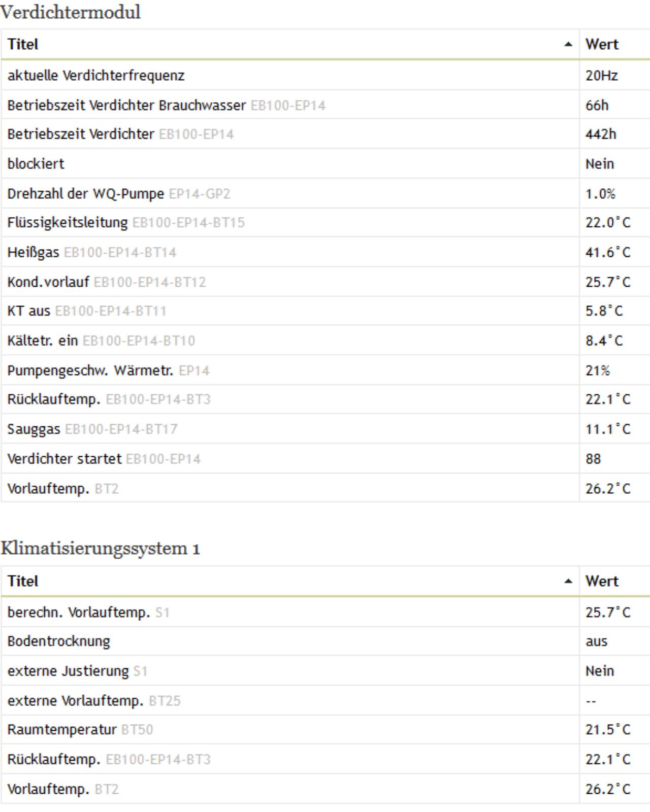Viewport: 650px width, 812px height.
Task: Select Betriebszeit Verdichter Brauchwasser row
Action: coord(326,105)
